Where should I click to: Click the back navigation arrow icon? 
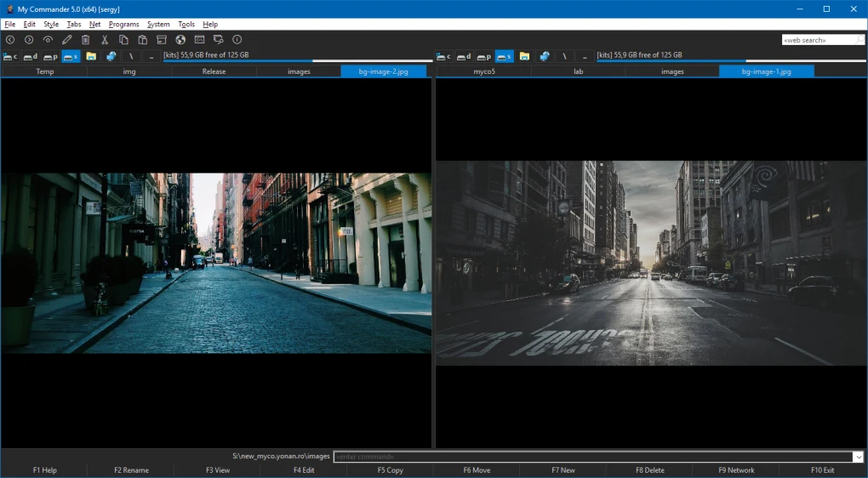coord(10,40)
